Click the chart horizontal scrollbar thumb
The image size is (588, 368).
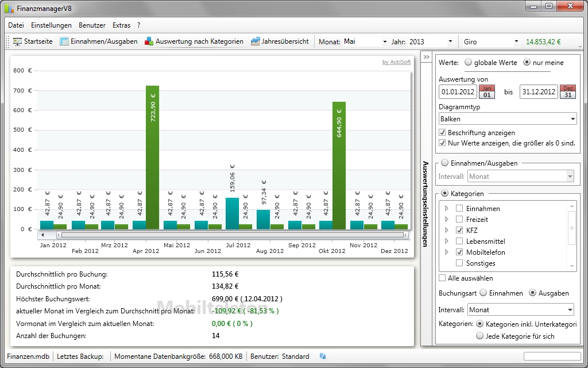coord(233,235)
